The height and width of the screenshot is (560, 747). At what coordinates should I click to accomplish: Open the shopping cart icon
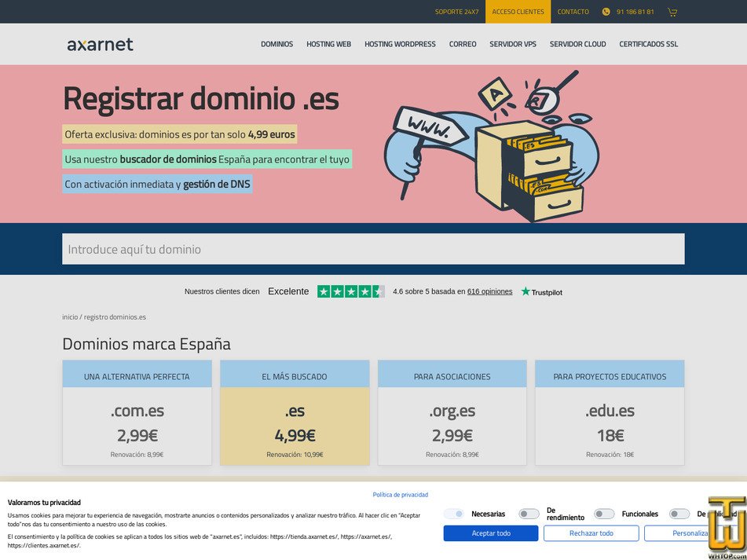[672, 12]
